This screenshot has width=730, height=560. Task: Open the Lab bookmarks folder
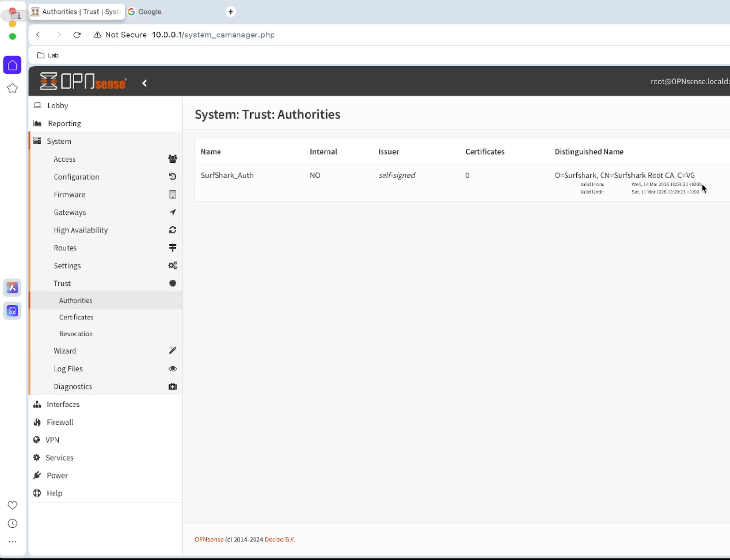(x=48, y=55)
